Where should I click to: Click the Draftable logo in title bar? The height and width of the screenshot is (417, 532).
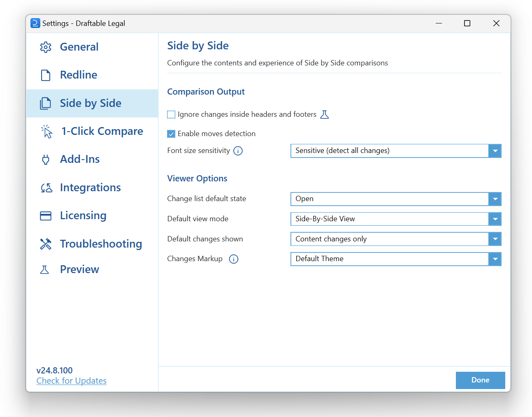point(35,23)
